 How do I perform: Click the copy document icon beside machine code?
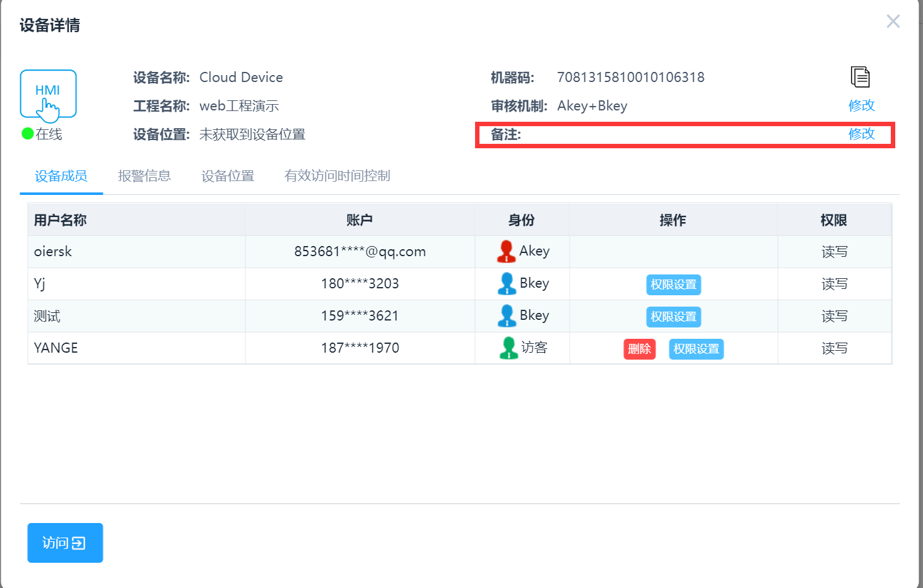[860, 77]
